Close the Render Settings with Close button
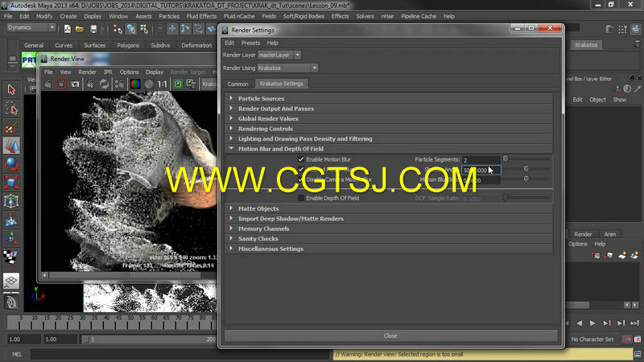 click(x=390, y=335)
